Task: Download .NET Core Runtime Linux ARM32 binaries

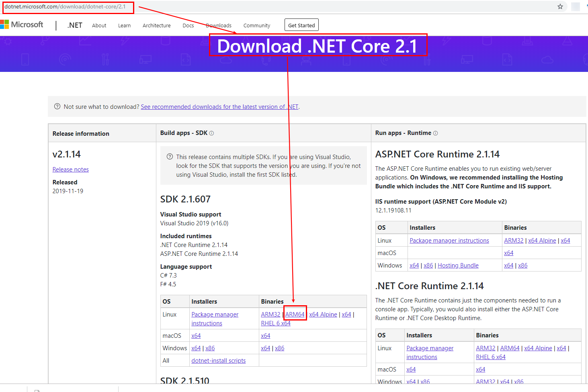Action: (x=486, y=348)
